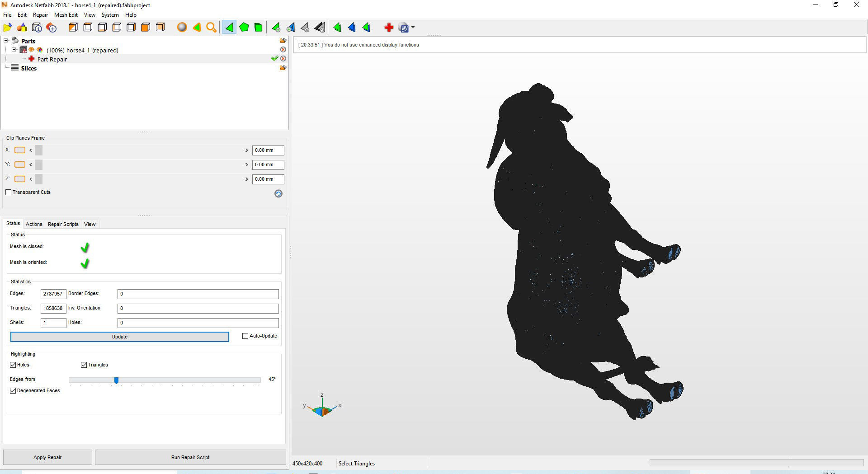Toggle the Y clip plane button
Screen dimensions: 868x474
(x=20, y=164)
